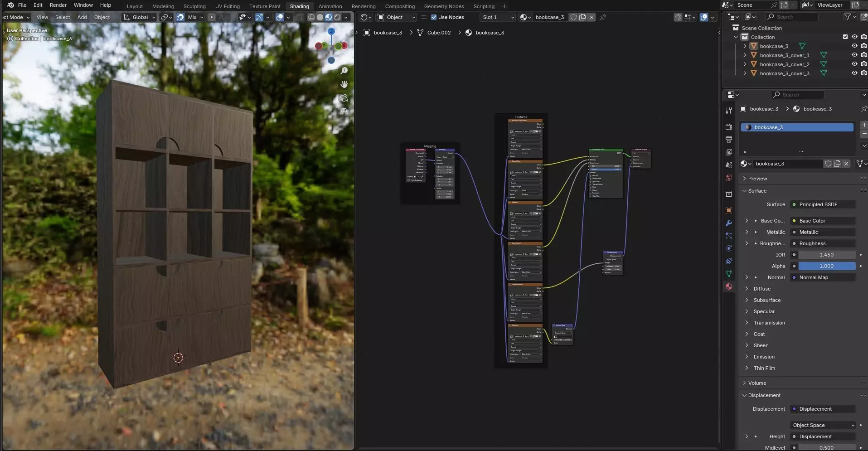Hide bookcase_3_cover_1 via eye icon
The image size is (868, 451).
point(854,55)
